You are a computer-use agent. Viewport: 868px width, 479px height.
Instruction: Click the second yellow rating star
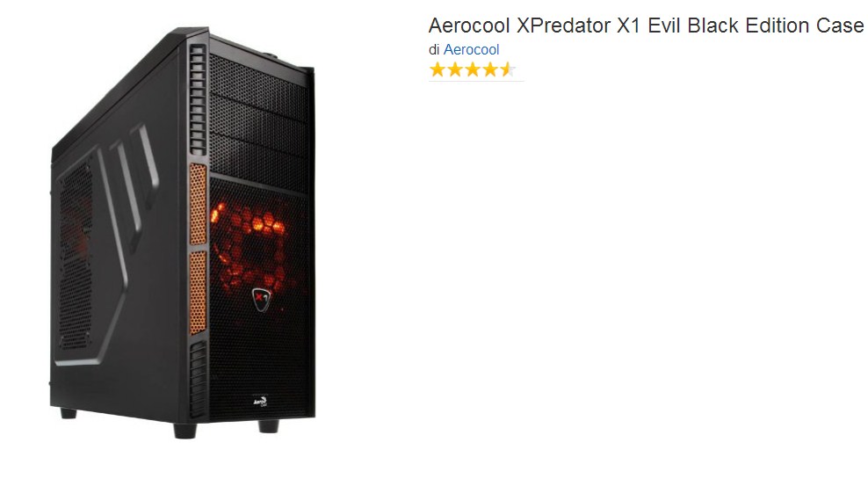point(455,69)
